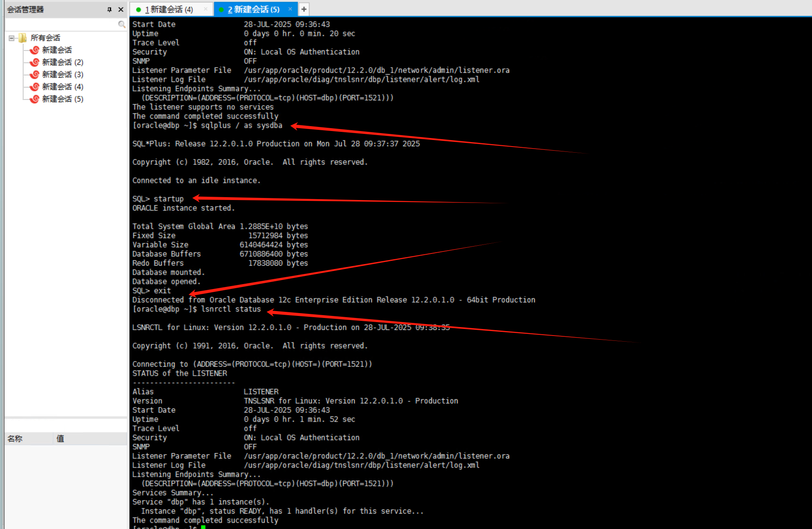Select first 新建会话 session entry

point(57,50)
